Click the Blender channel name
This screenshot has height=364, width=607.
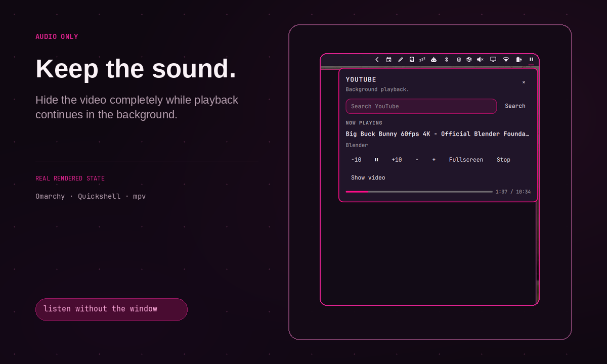click(357, 146)
